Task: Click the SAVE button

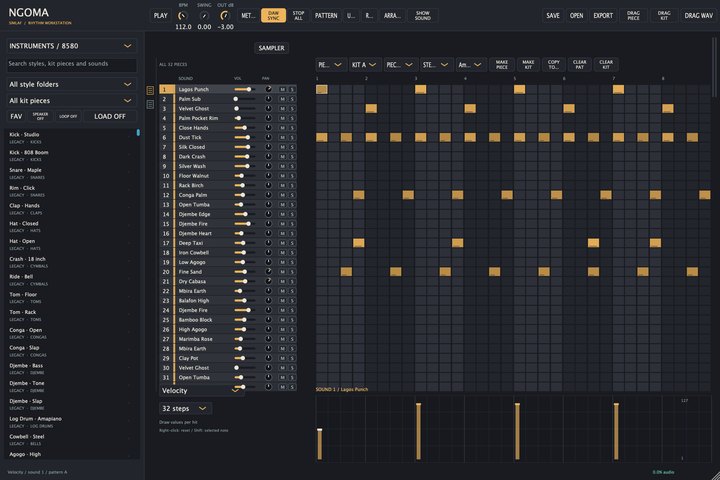Action: (553, 16)
